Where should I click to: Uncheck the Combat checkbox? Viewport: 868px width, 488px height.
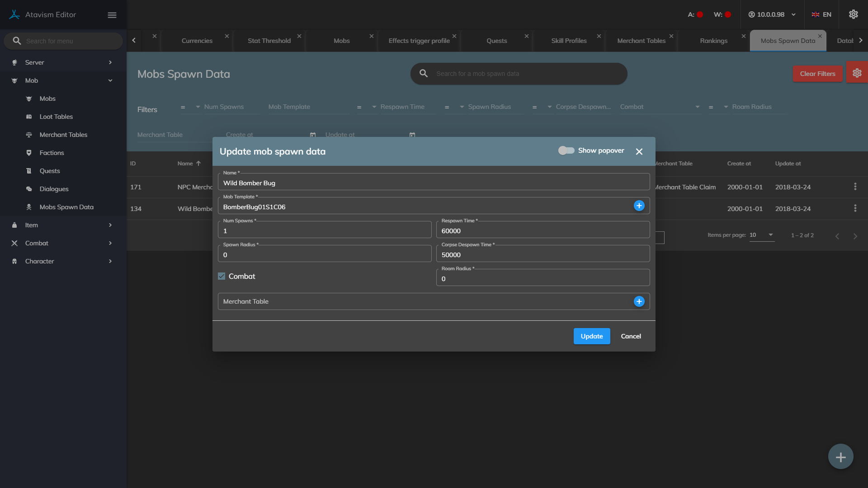[222, 276]
